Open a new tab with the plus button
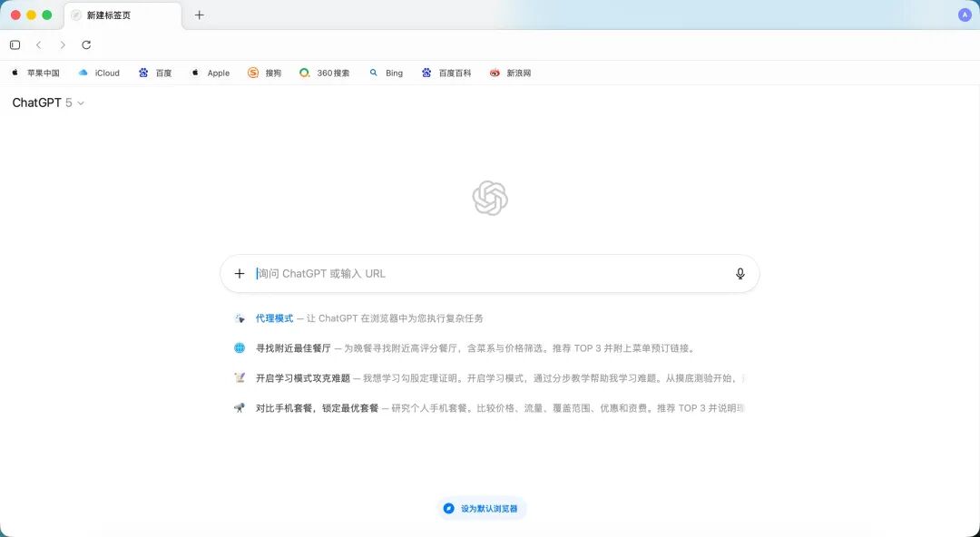This screenshot has width=980, height=537. [x=199, y=15]
